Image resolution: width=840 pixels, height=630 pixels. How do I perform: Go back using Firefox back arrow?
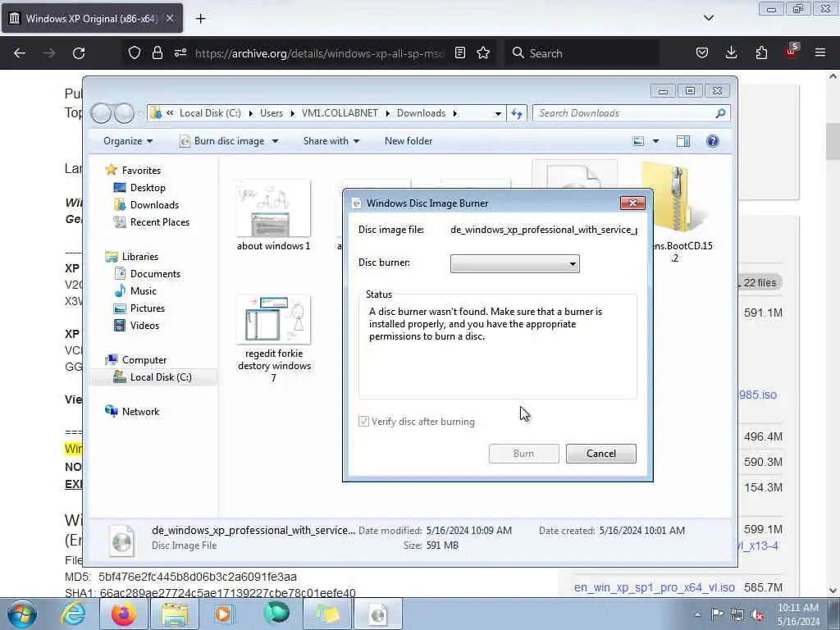tap(20, 53)
